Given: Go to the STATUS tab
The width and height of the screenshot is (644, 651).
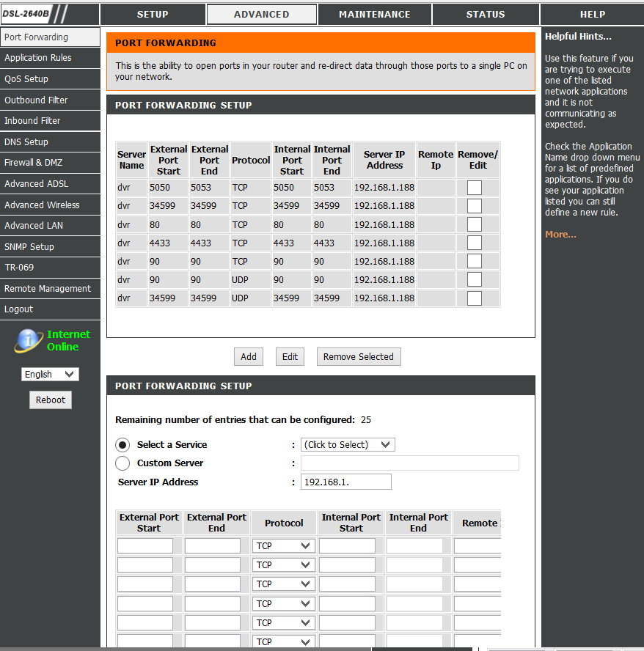Looking at the screenshot, I should point(486,15).
